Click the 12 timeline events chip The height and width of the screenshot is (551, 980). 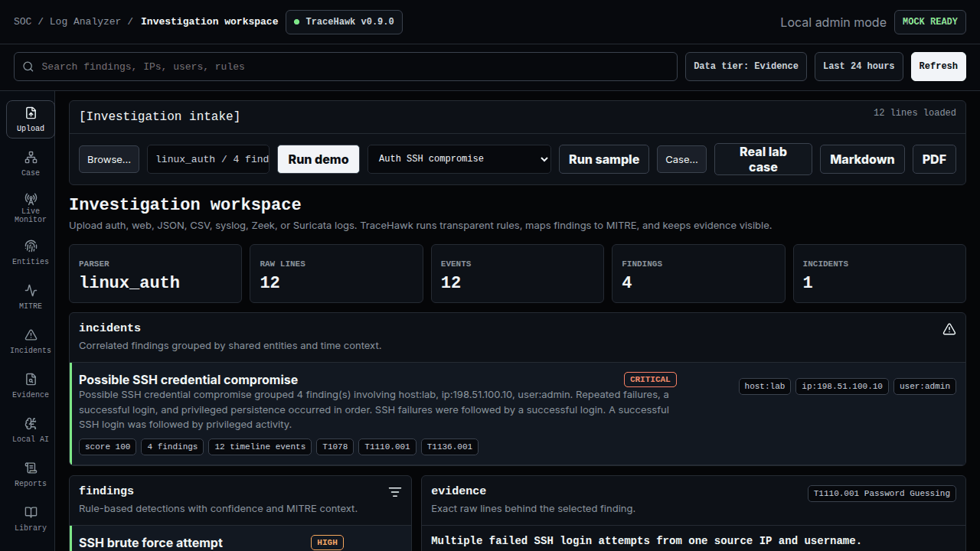[x=260, y=447]
